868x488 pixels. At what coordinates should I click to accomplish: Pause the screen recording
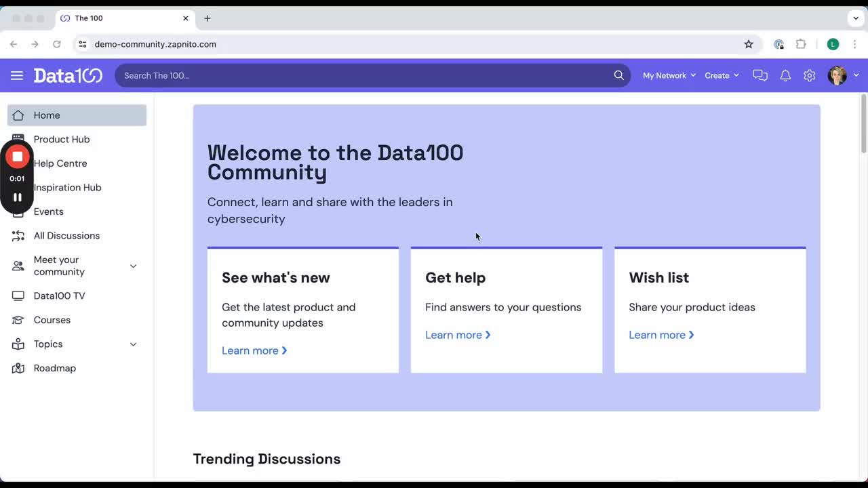click(18, 197)
